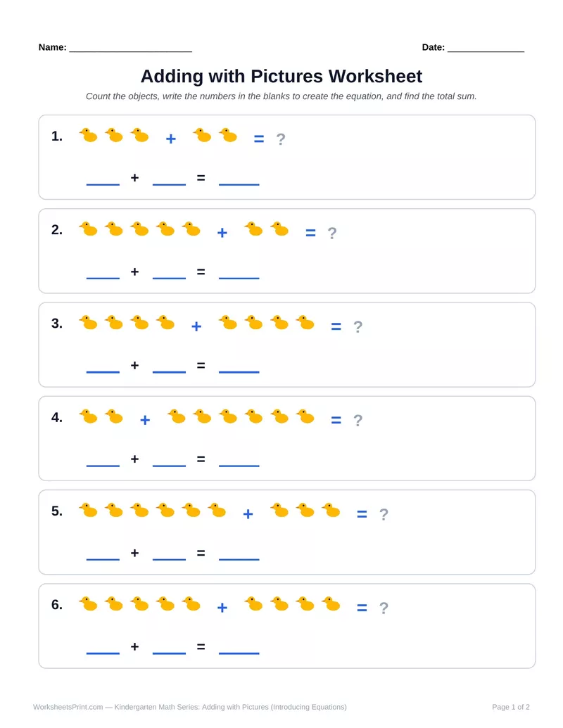Click the WorksheetsPrint.com footer text
The width and height of the screenshot is (563, 728).
[68, 707]
